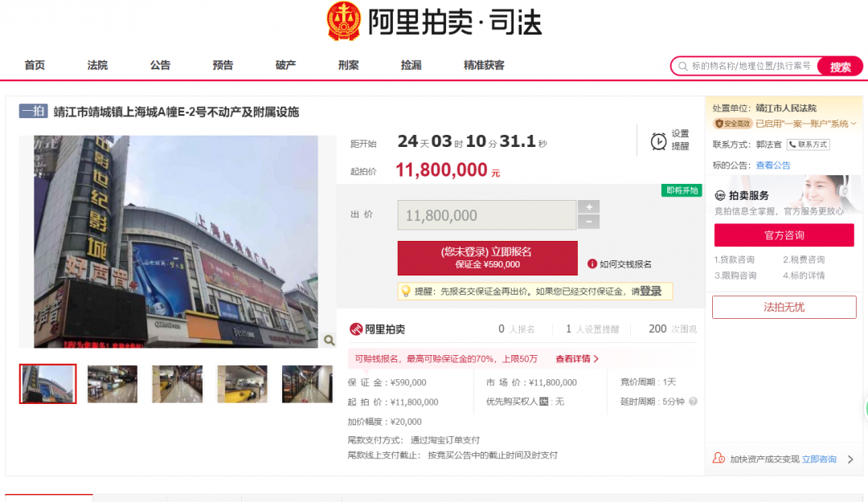Open the 公告 navigation item
The image size is (868, 502).
point(160,65)
